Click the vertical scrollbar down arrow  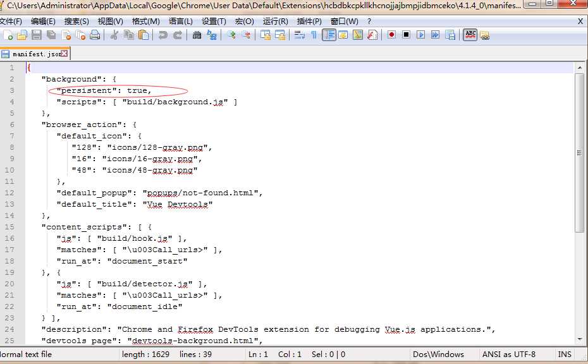click(579, 340)
